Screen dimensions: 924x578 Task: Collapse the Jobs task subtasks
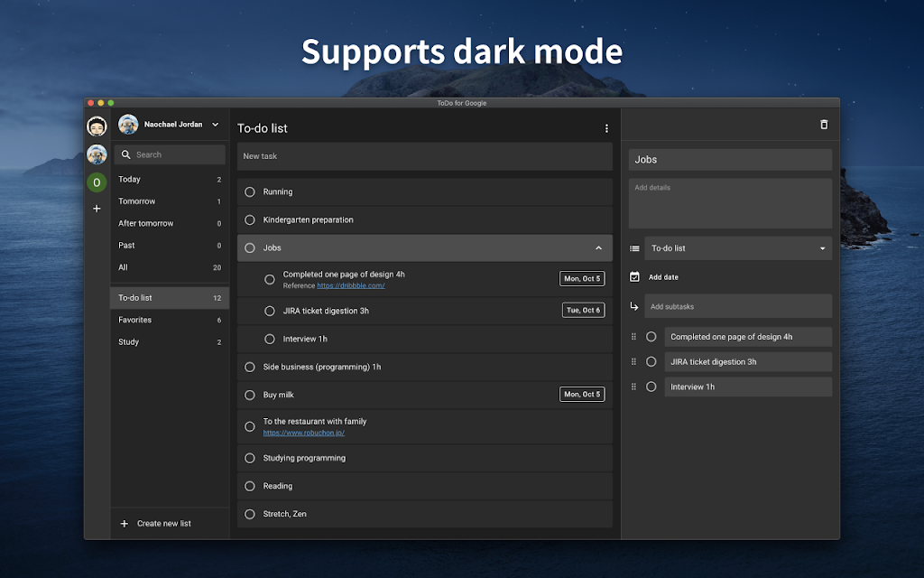[599, 248]
